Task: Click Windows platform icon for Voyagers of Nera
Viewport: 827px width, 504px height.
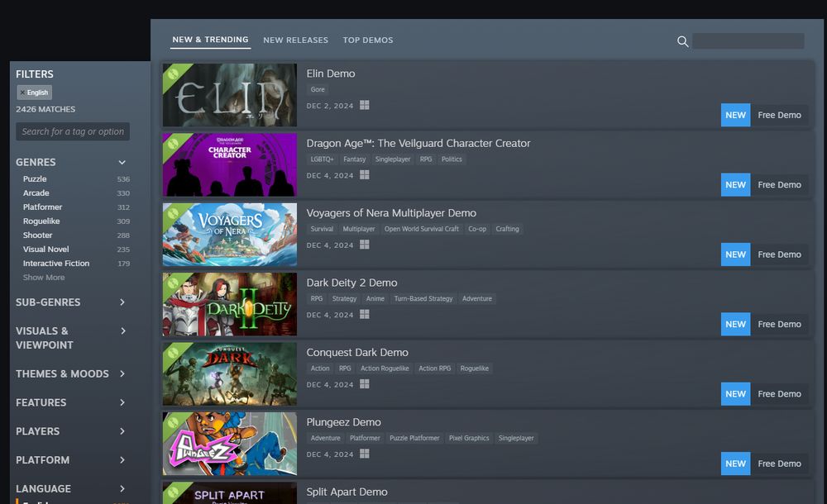Action: tap(365, 244)
